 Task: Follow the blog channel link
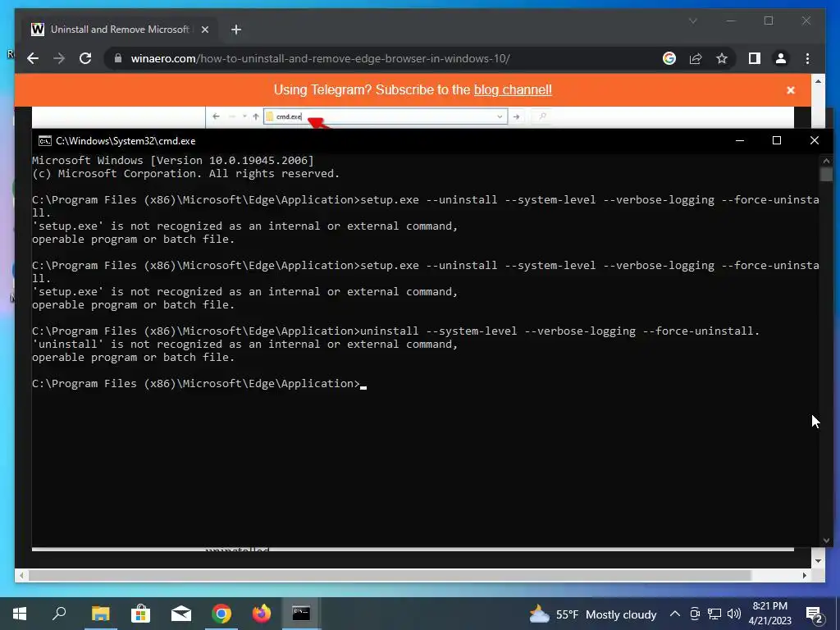[513, 89]
